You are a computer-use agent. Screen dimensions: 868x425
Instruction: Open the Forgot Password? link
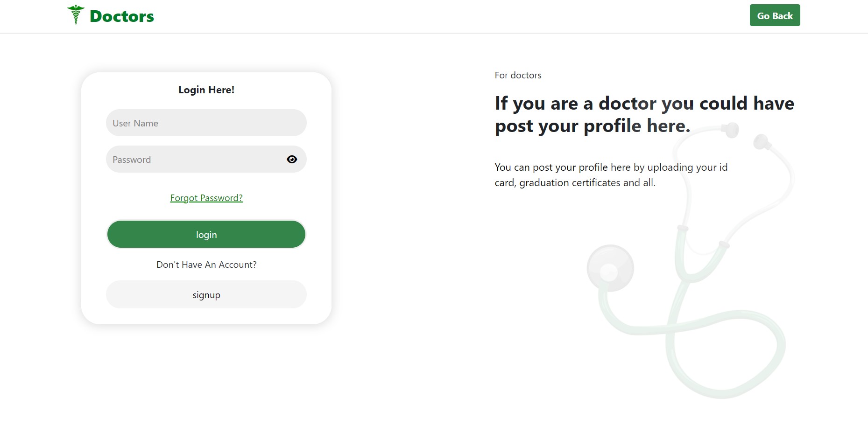pyautogui.click(x=206, y=198)
